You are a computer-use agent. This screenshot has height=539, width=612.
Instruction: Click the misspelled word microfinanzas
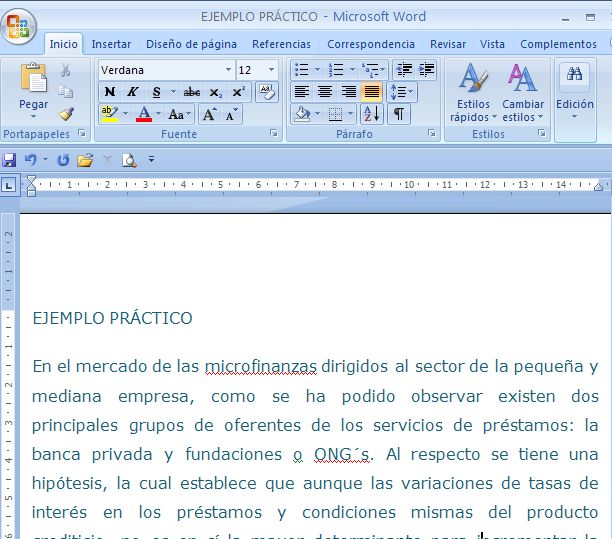(261, 366)
